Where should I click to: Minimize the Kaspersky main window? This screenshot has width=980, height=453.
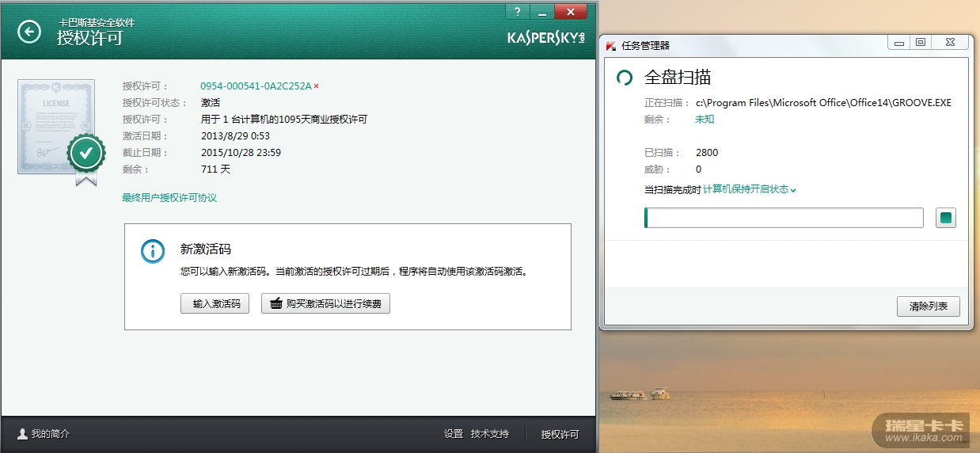pos(542,11)
